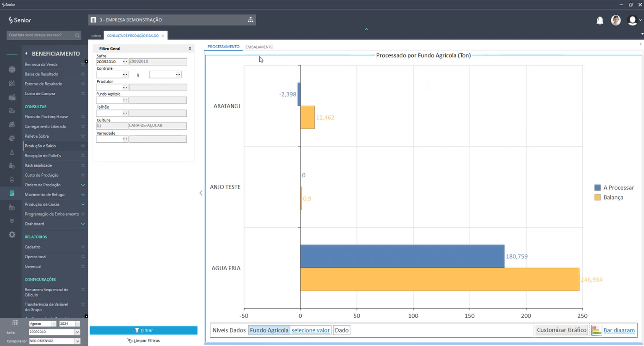Go to the Início tab

96,36
